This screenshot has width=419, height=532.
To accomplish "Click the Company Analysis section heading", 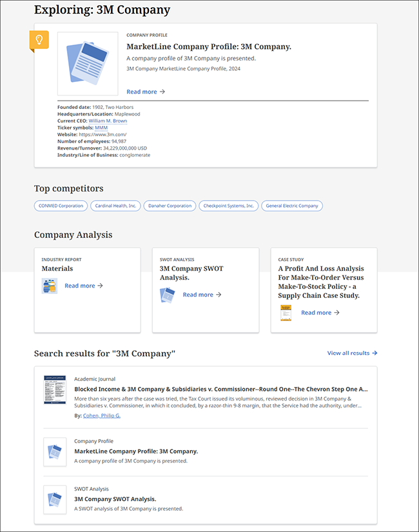I will click(73, 235).
